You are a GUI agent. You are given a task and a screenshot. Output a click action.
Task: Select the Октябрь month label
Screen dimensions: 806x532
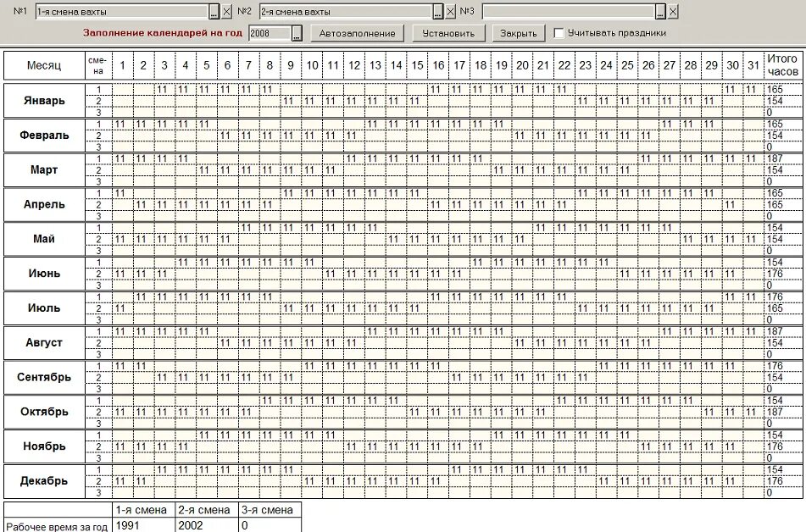[x=44, y=411]
